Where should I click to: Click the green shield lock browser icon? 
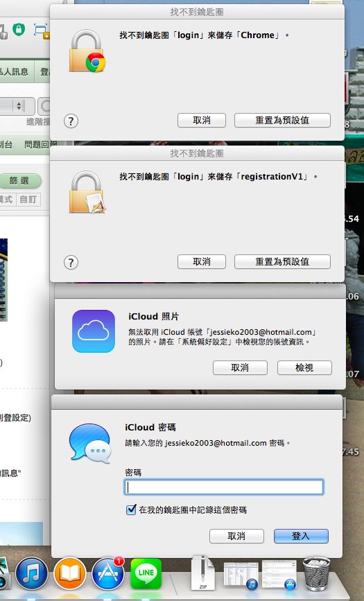point(19,29)
